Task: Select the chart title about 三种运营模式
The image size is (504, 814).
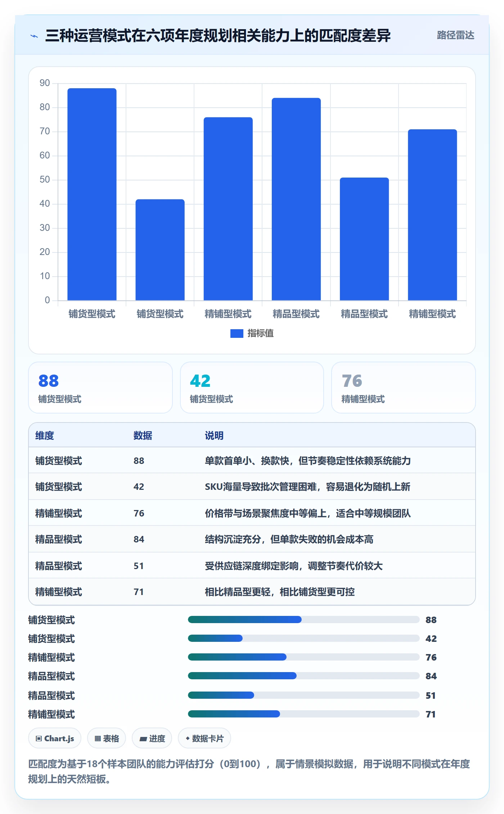Action: 218,36
